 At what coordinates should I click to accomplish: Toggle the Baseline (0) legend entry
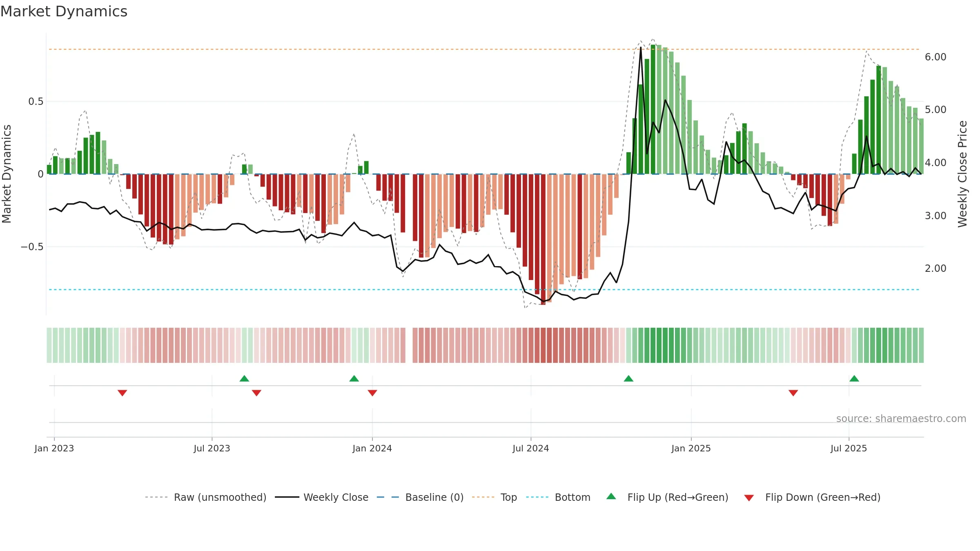coord(420,497)
